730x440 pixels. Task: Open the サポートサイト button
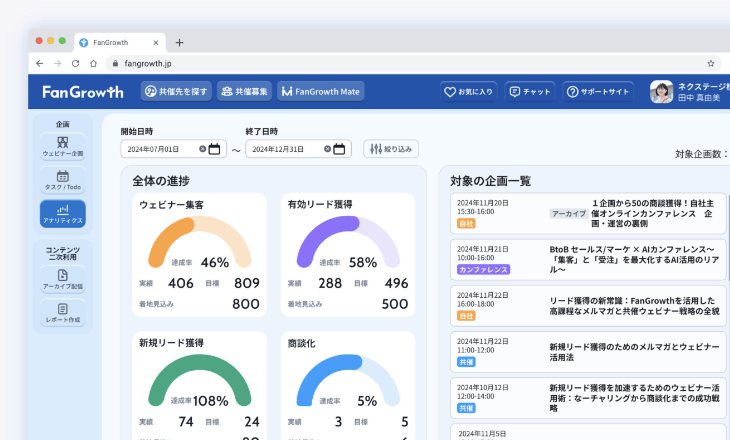pos(598,92)
